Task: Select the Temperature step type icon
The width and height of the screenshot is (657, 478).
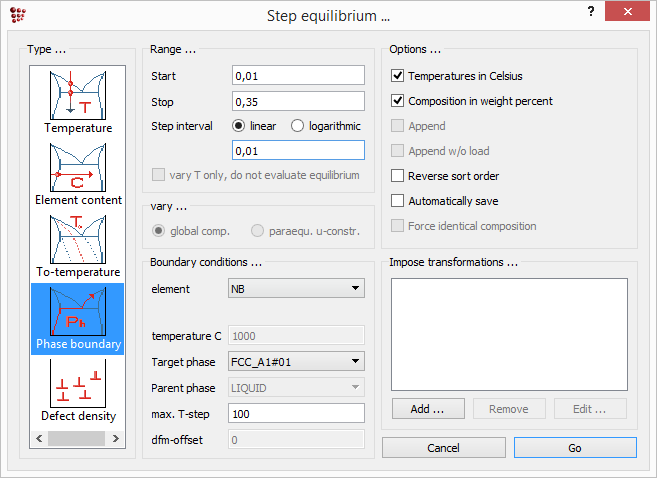Action: coord(78,95)
